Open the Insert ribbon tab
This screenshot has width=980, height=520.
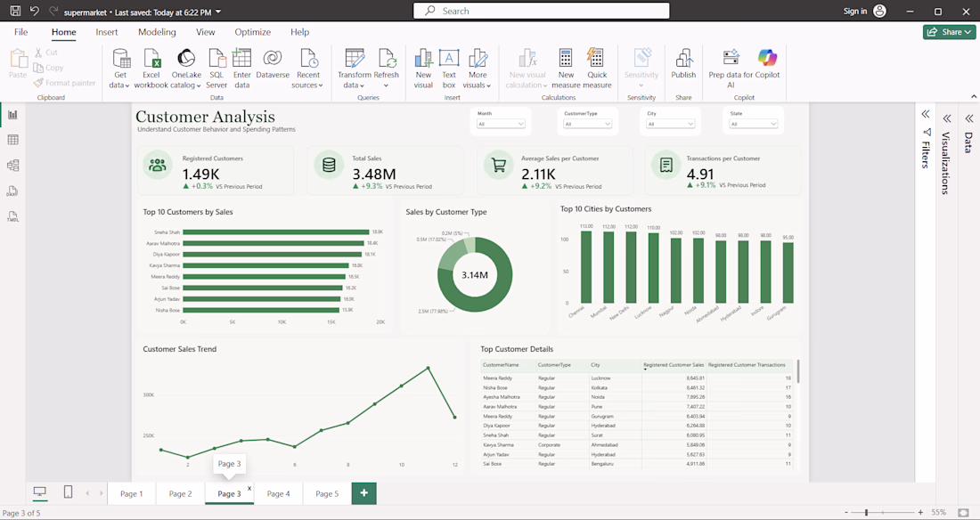(107, 32)
